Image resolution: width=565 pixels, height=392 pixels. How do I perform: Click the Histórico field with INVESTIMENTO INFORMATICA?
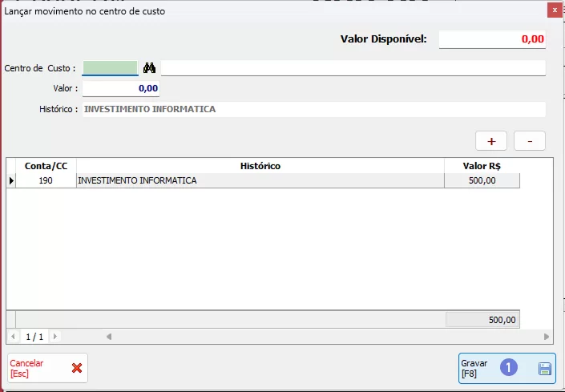313,109
